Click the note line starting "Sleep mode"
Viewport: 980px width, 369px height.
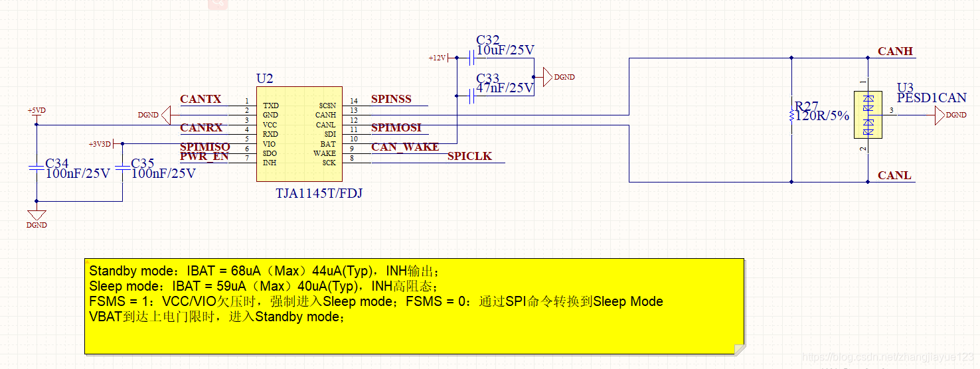pos(263,287)
